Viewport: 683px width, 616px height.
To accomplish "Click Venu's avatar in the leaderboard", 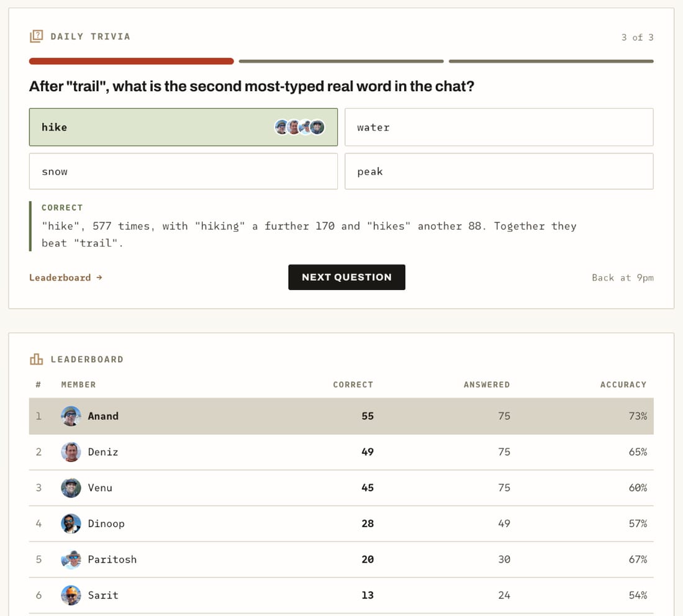I will 71,487.
